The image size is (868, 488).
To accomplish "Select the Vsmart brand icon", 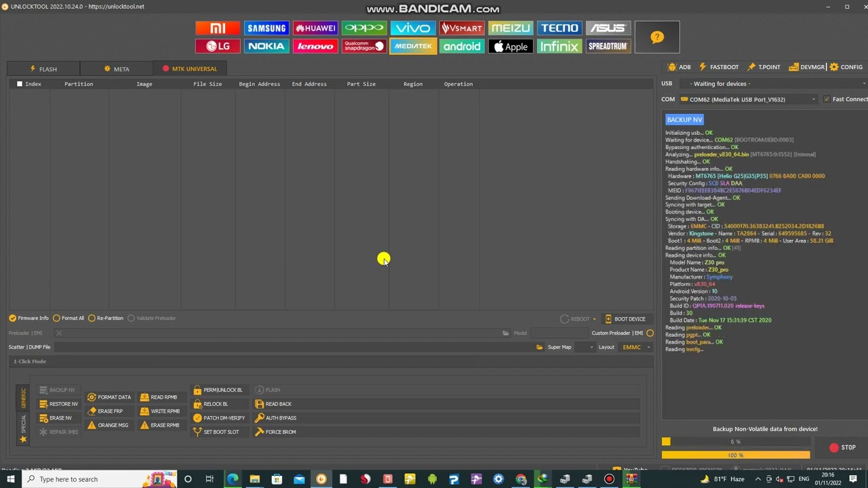I will click(462, 28).
